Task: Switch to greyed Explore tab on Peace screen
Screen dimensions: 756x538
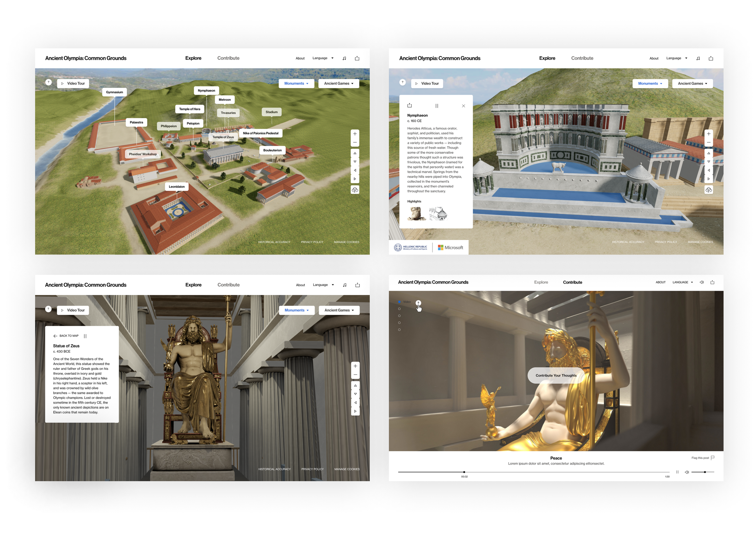Action: coord(541,282)
